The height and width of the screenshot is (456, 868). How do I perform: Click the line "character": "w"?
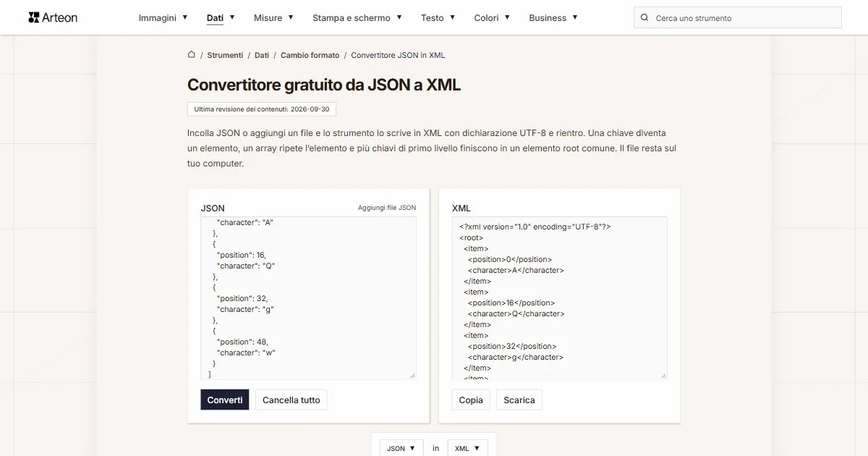[246, 352]
